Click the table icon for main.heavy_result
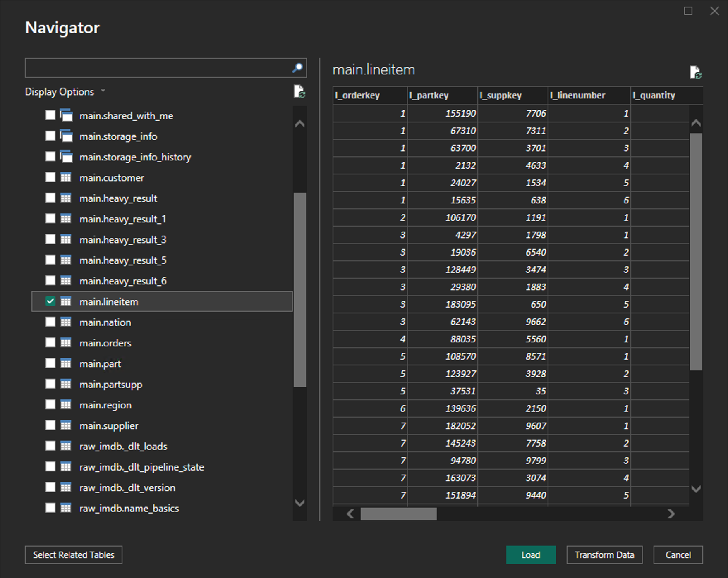This screenshot has width=728, height=578. pyautogui.click(x=66, y=198)
